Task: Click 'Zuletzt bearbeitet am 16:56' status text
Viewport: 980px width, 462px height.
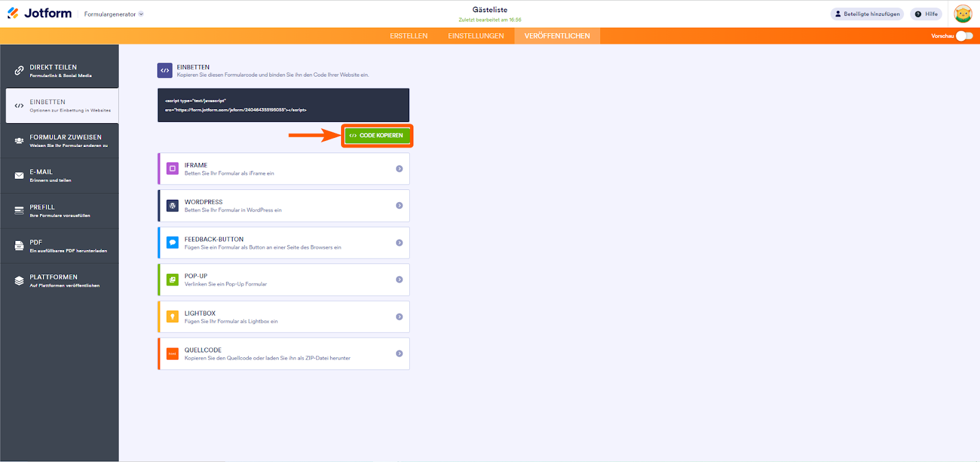Action: 490,20
